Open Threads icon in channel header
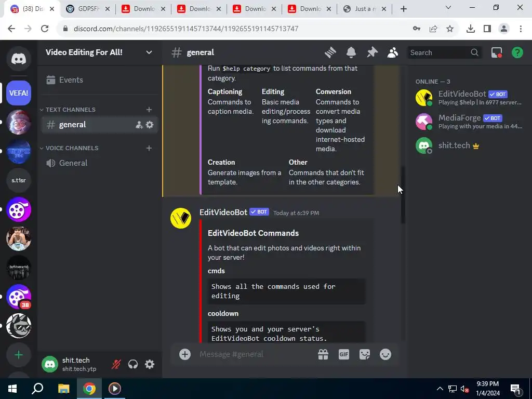532x399 pixels. pyautogui.click(x=330, y=52)
